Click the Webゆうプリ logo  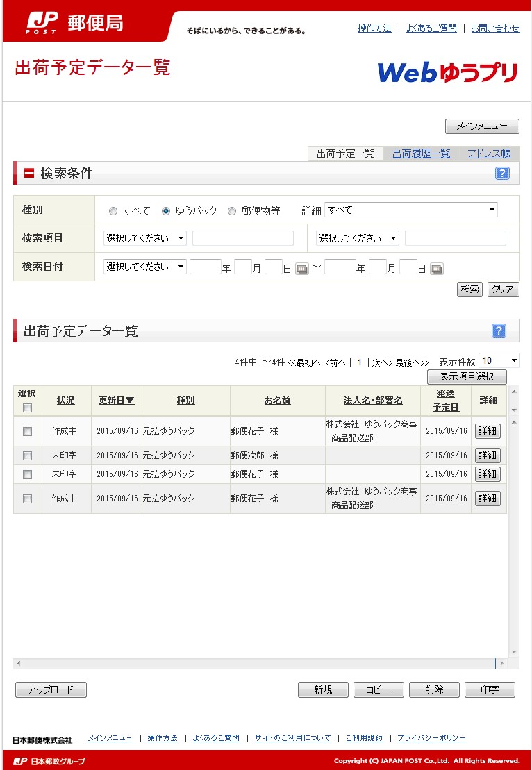[447, 72]
